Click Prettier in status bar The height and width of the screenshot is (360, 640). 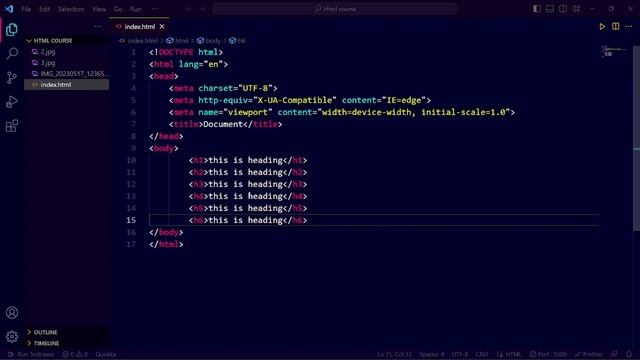589,354
